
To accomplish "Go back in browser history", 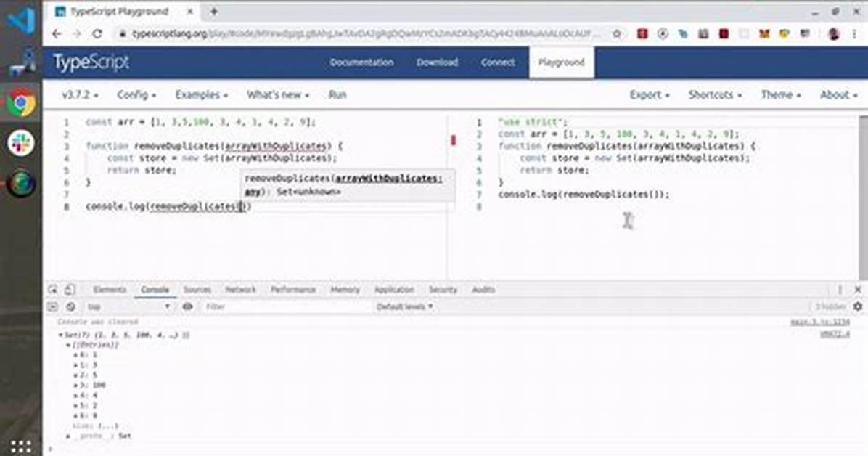I will coord(57,34).
